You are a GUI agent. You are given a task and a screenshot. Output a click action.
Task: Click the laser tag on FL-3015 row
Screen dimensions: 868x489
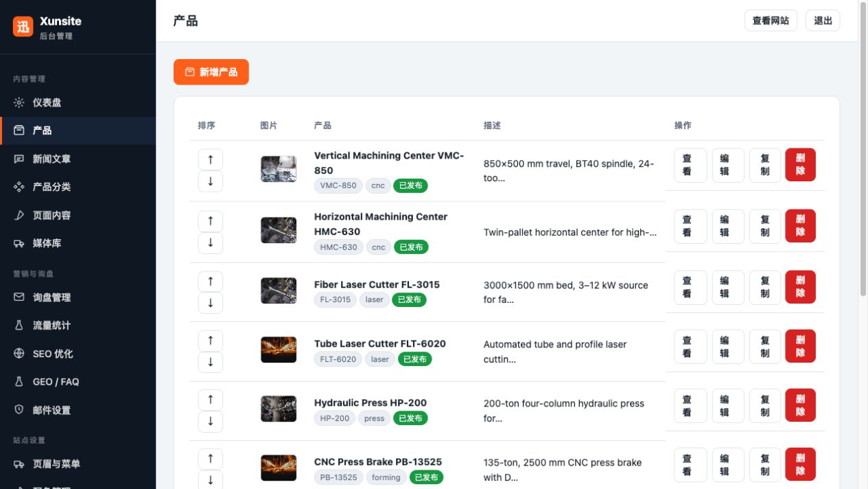click(x=374, y=299)
